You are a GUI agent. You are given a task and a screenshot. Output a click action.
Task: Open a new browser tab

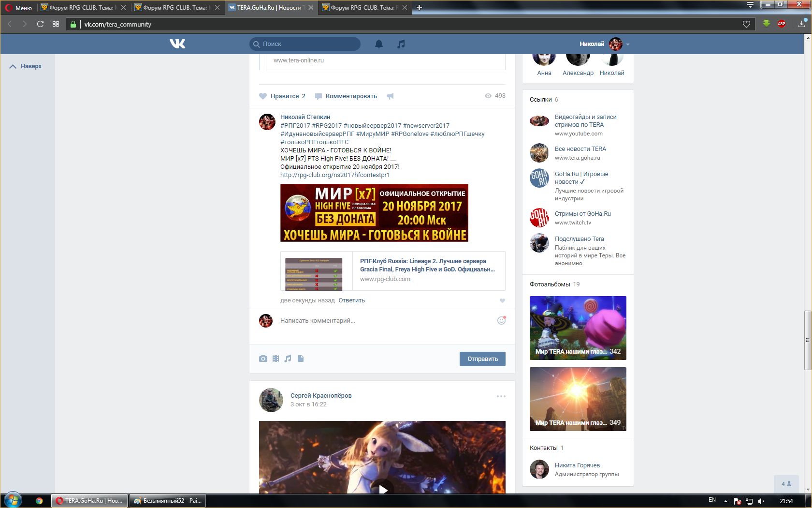pyautogui.click(x=419, y=7)
